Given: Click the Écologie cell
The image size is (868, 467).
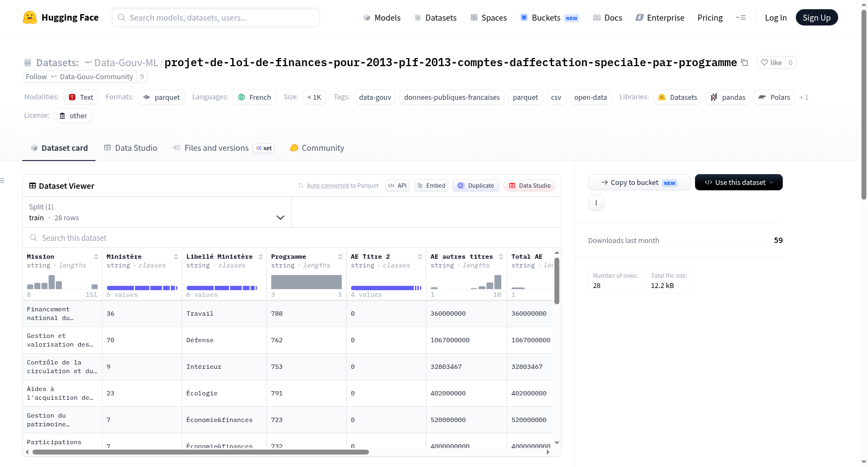Looking at the screenshot, I should coord(224,393).
